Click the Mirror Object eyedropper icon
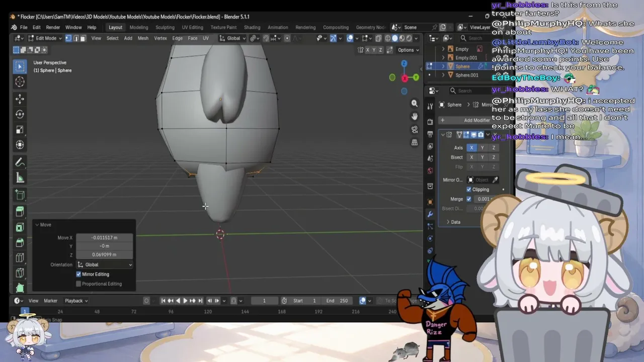The height and width of the screenshot is (362, 644). click(x=495, y=180)
